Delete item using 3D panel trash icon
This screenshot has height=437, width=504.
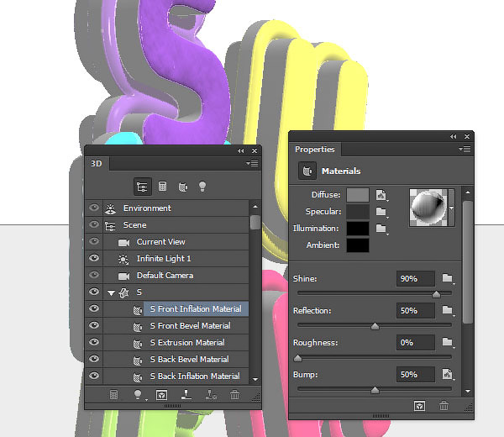(235, 395)
